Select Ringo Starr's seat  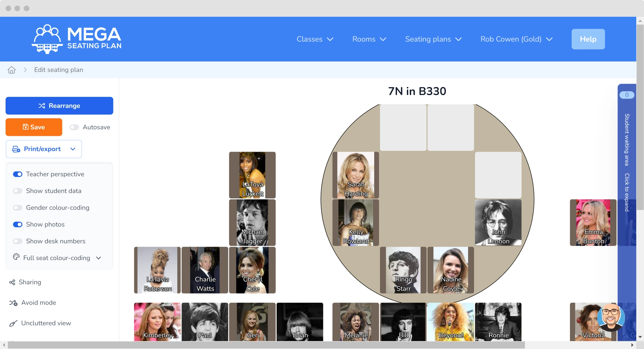pyautogui.click(x=403, y=270)
